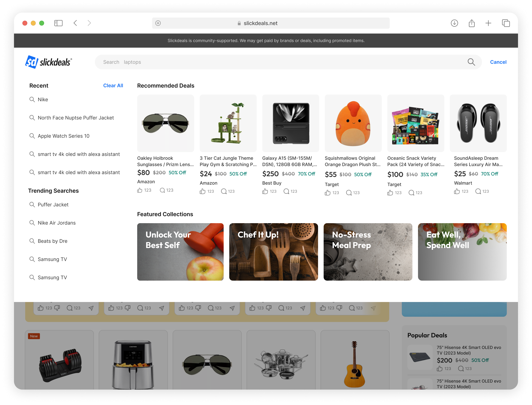
Task: Like the Oceanic Snack Variety Pack deal
Action: (x=390, y=193)
